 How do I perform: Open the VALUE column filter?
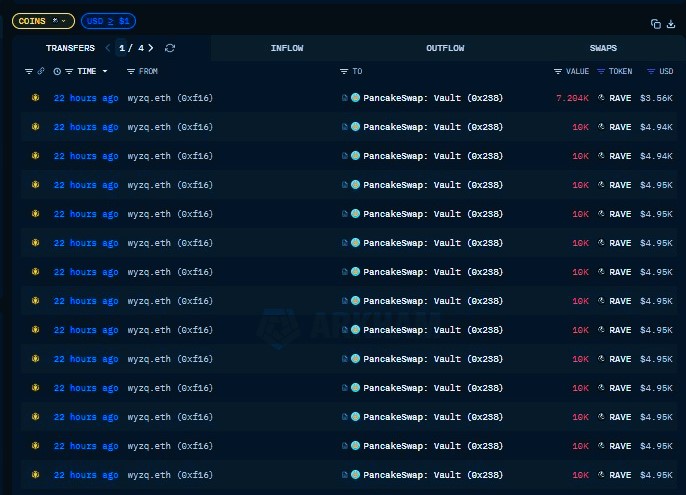coord(558,71)
